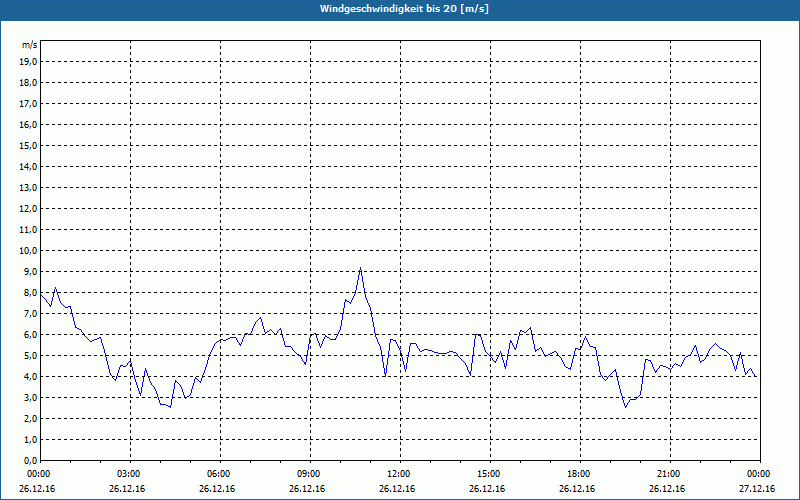The width and height of the screenshot is (800, 500).
Task: Click the "7,0" y-axis value
Action: click(30, 313)
